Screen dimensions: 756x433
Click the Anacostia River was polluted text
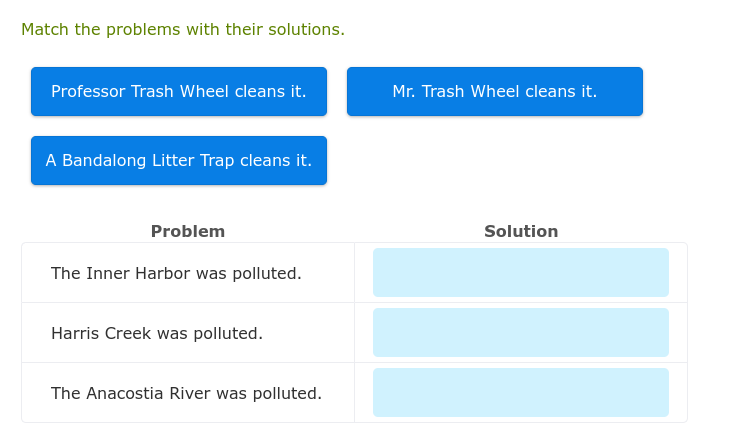pyautogui.click(x=186, y=393)
